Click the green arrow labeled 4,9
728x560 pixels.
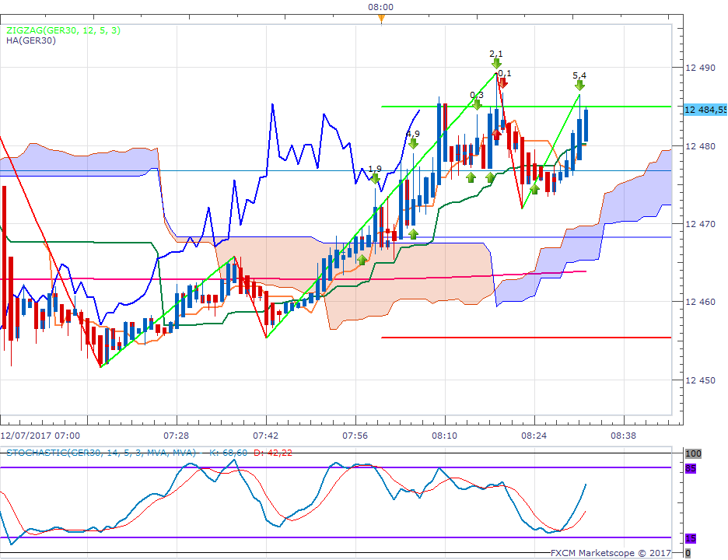(413, 143)
